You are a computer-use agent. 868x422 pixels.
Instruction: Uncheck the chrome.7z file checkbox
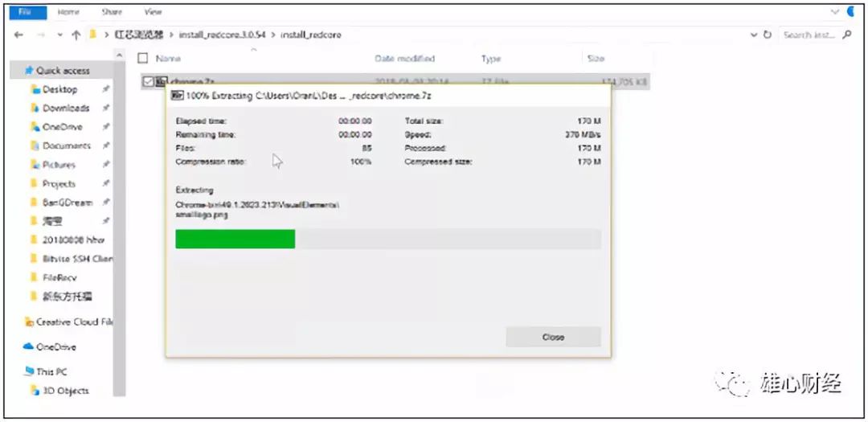tap(147, 81)
